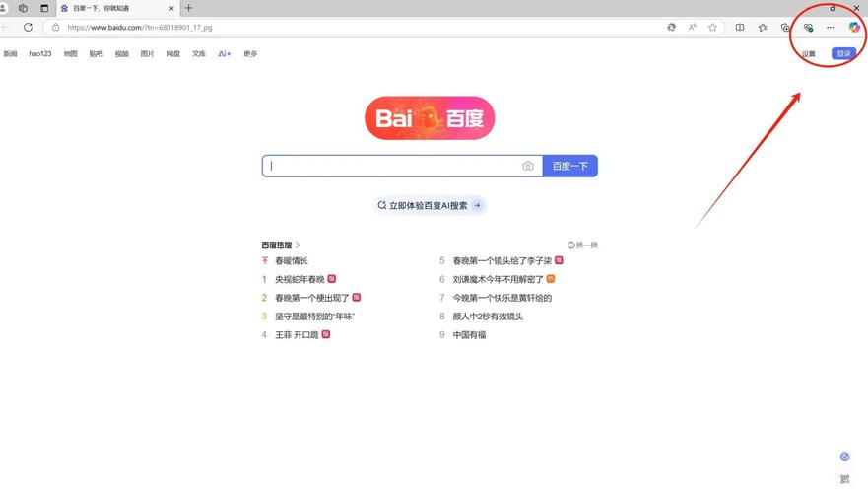Open the Ai+ link
The height and width of the screenshot is (493, 868).
click(x=225, y=53)
